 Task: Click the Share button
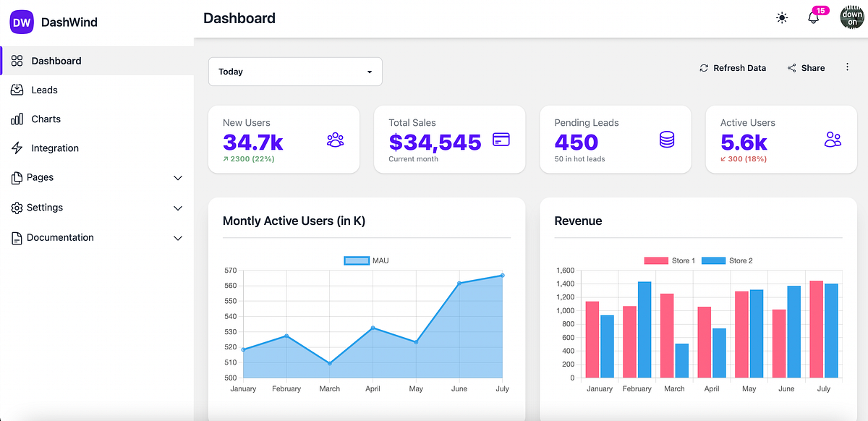pyautogui.click(x=806, y=67)
